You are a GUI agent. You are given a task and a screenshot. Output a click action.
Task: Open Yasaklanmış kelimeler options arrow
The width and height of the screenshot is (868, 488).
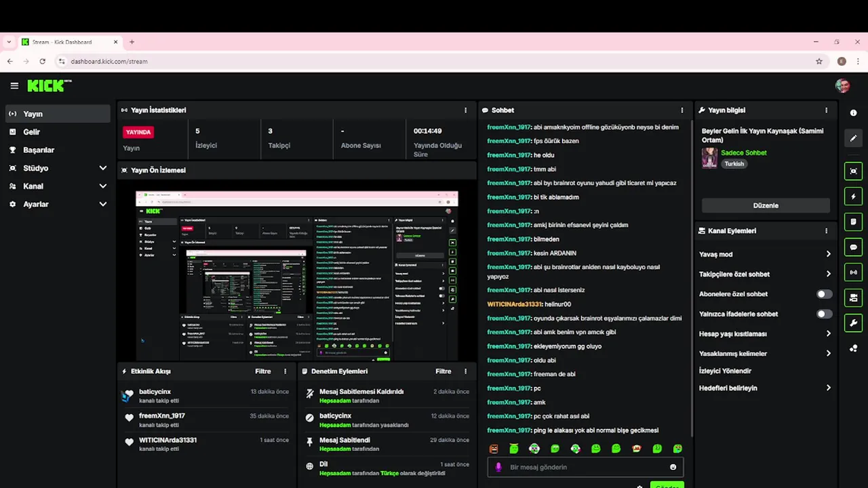(828, 353)
